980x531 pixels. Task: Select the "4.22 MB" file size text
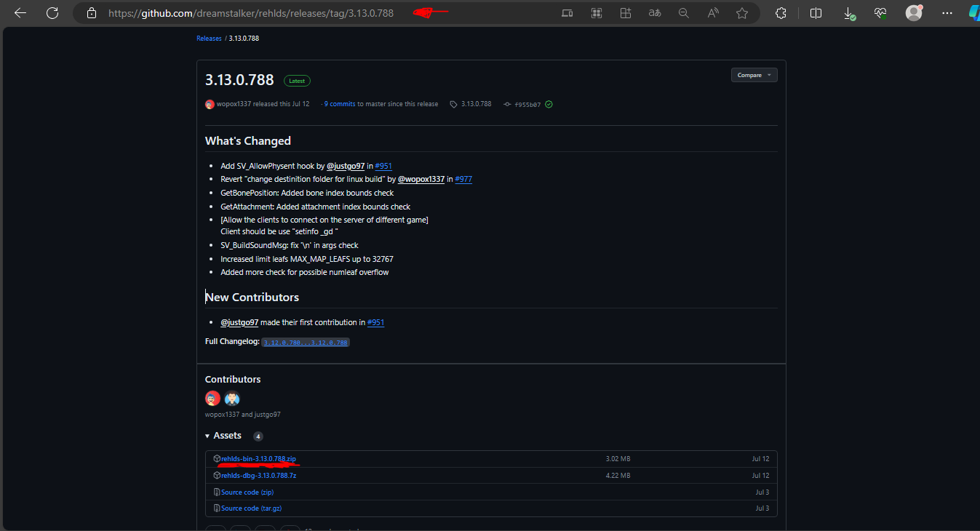coord(618,476)
